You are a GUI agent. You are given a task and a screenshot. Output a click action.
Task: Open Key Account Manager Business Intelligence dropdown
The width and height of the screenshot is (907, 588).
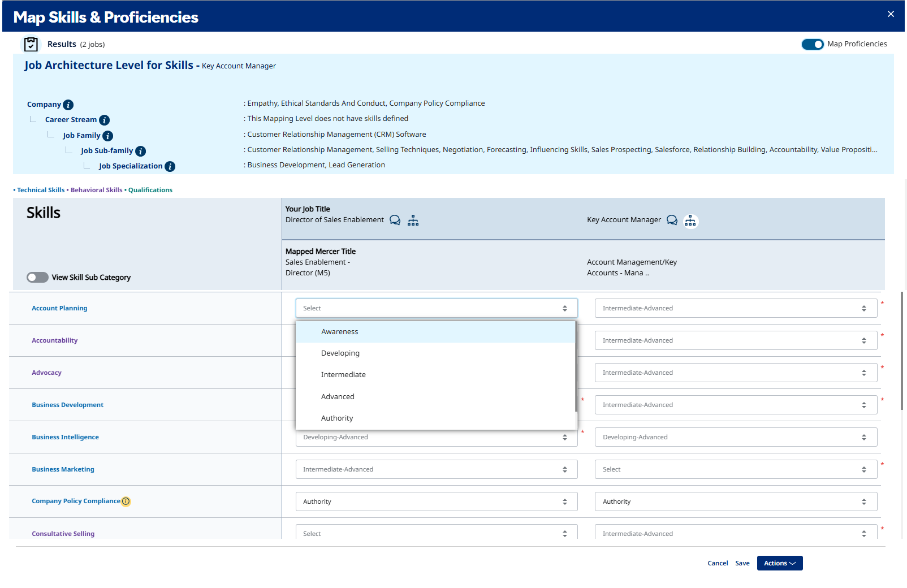coord(736,437)
